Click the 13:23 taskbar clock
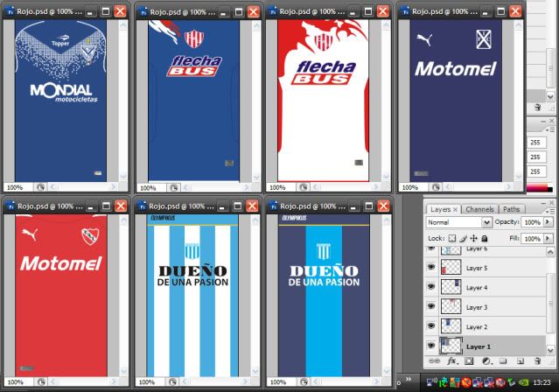This screenshot has height=392, width=559. click(542, 382)
